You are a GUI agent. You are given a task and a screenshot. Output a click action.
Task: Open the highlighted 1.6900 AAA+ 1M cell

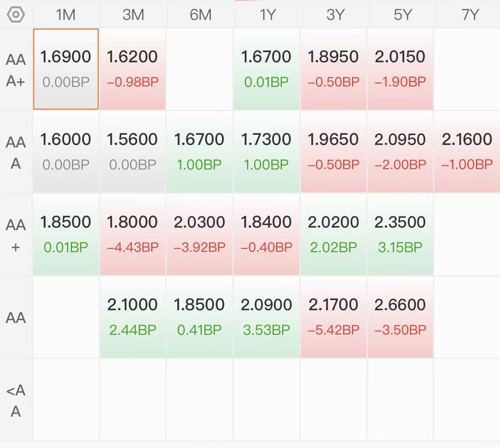[66, 69]
